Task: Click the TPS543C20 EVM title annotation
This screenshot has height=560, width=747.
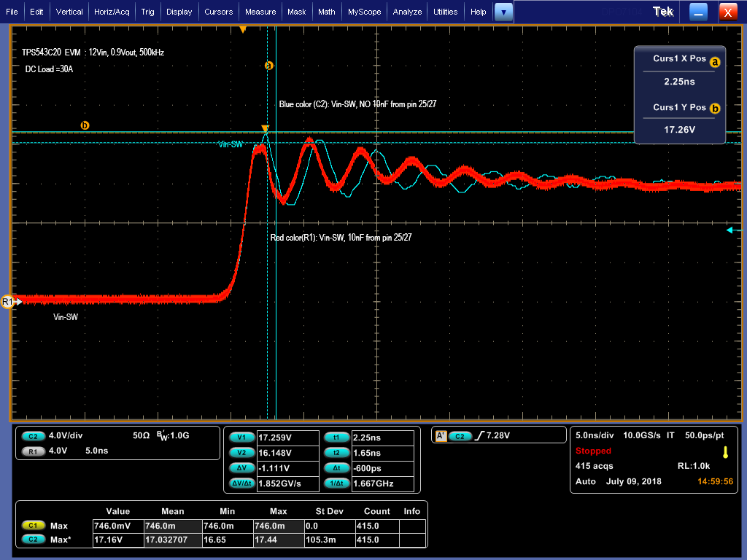Action: click(x=93, y=52)
